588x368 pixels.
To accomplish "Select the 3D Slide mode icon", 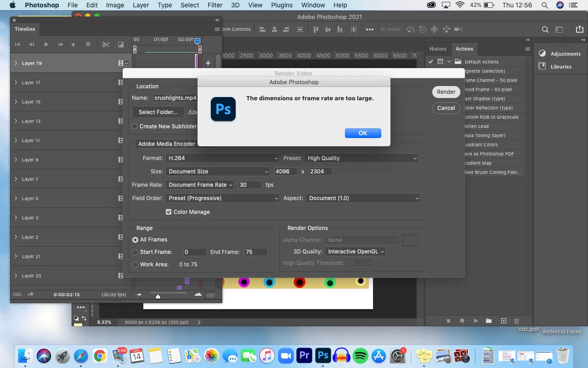I will 447,29.
